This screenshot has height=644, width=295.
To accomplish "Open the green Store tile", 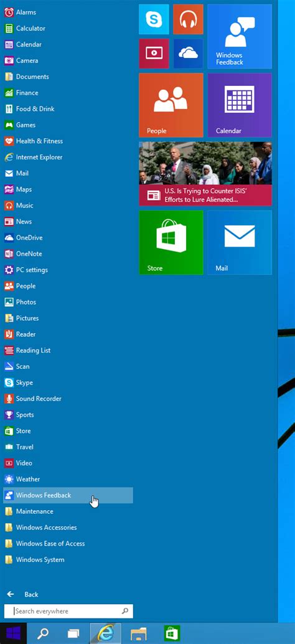I will click(171, 242).
